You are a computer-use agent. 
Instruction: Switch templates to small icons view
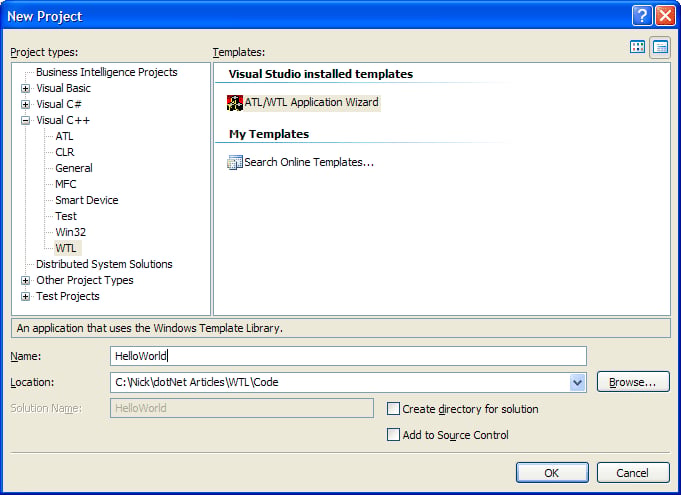(660, 47)
